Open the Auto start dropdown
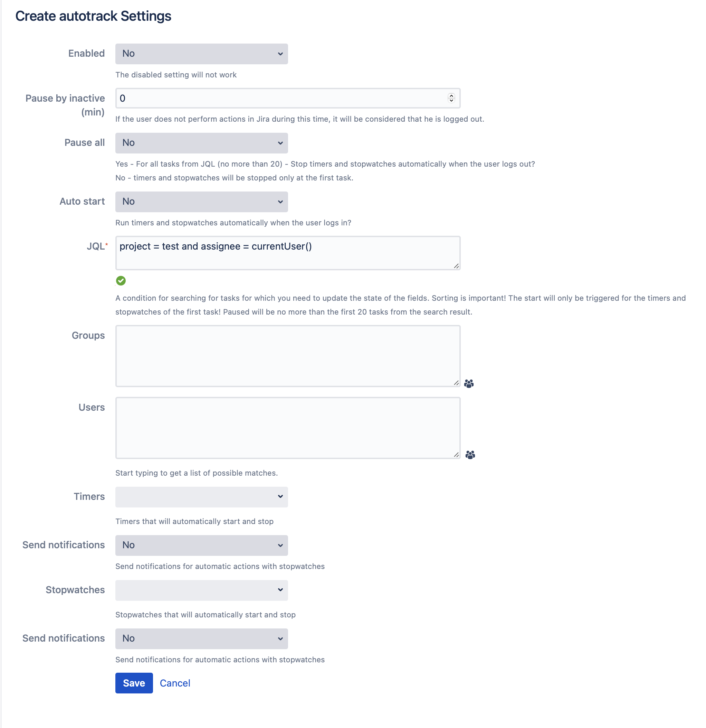 pos(202,202)
